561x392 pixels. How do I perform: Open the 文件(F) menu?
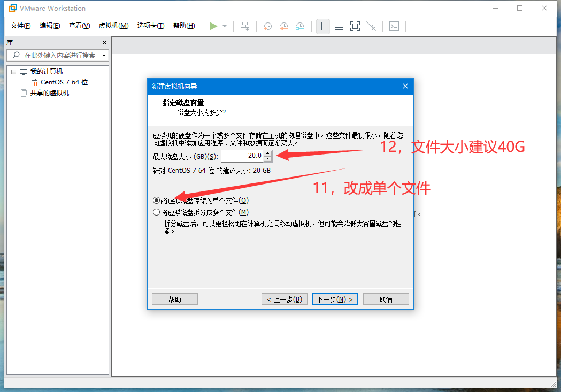[21, 26]
